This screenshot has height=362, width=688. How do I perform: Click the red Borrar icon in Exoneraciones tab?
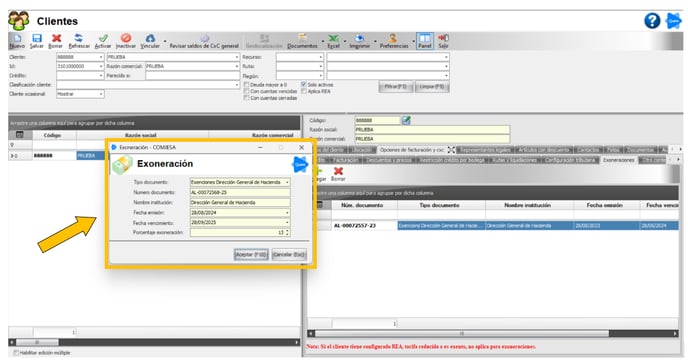pos(338,171)
